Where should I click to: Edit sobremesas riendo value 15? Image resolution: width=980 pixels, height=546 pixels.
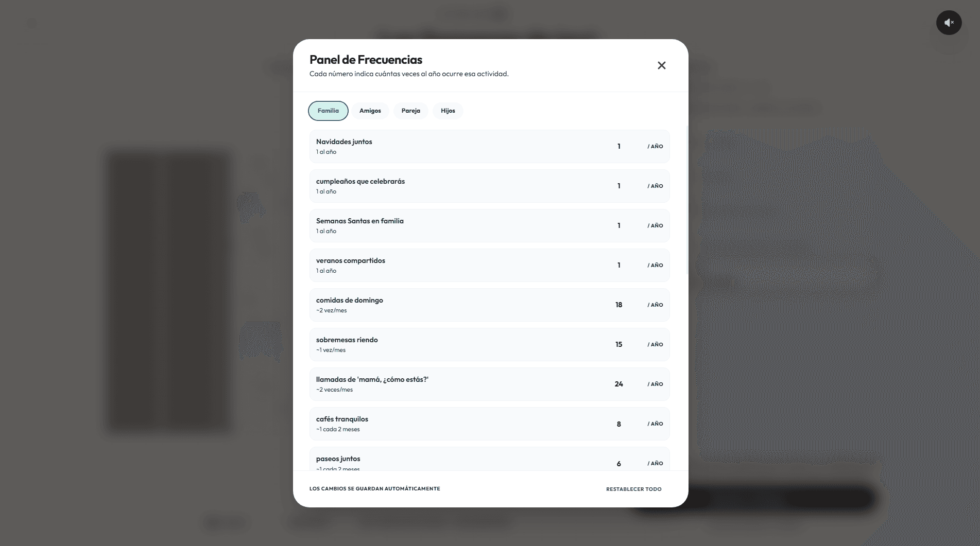tap(619, 344)
